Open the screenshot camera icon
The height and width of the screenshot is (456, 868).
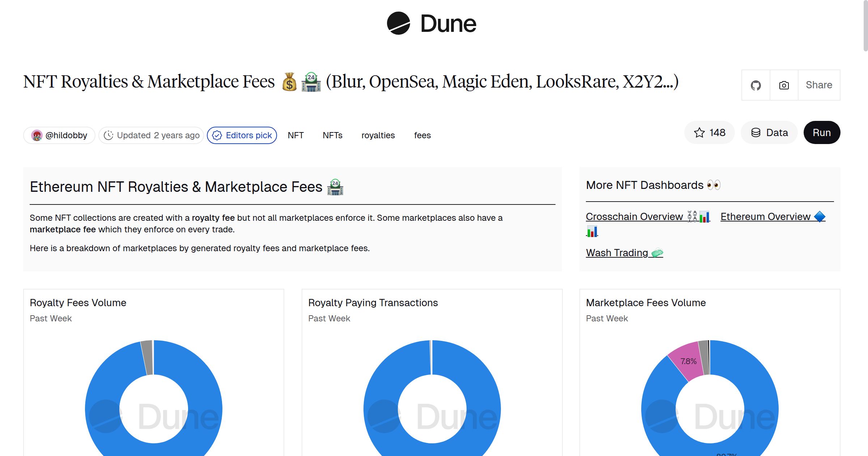click(x=783, y=85)
